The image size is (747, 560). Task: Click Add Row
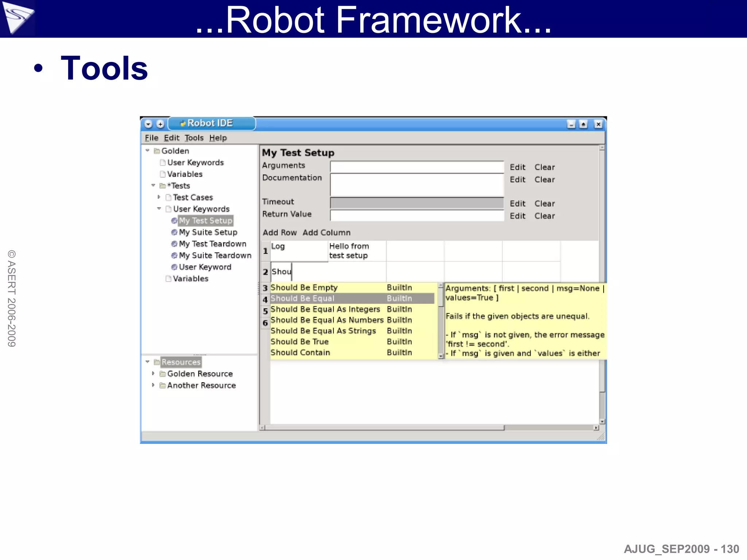(x=280, y=233)
